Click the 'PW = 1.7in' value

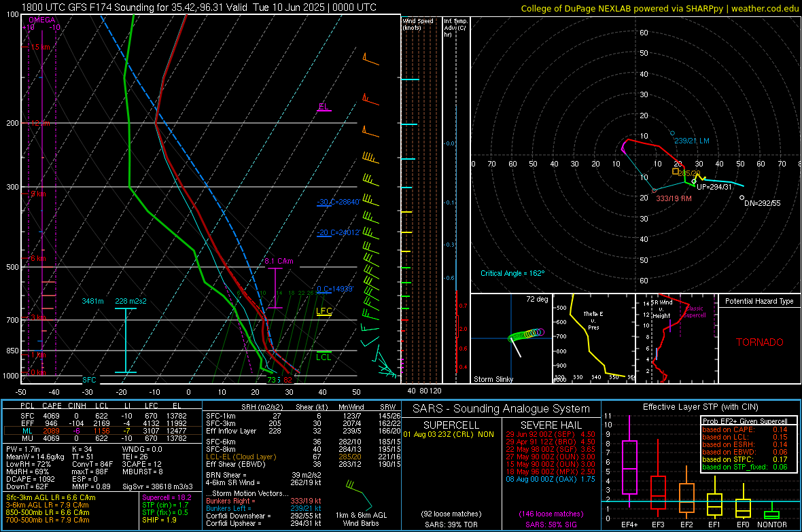[x=23, y=449]
